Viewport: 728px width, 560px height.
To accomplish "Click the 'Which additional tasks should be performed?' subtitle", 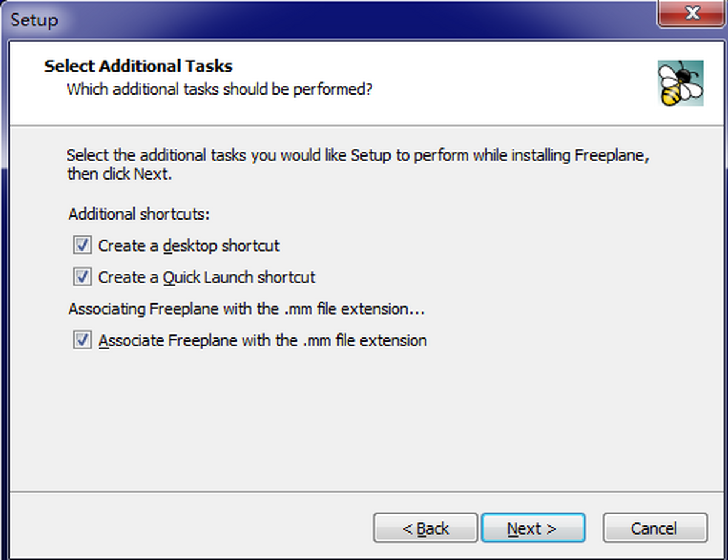I will pos(219,89).
